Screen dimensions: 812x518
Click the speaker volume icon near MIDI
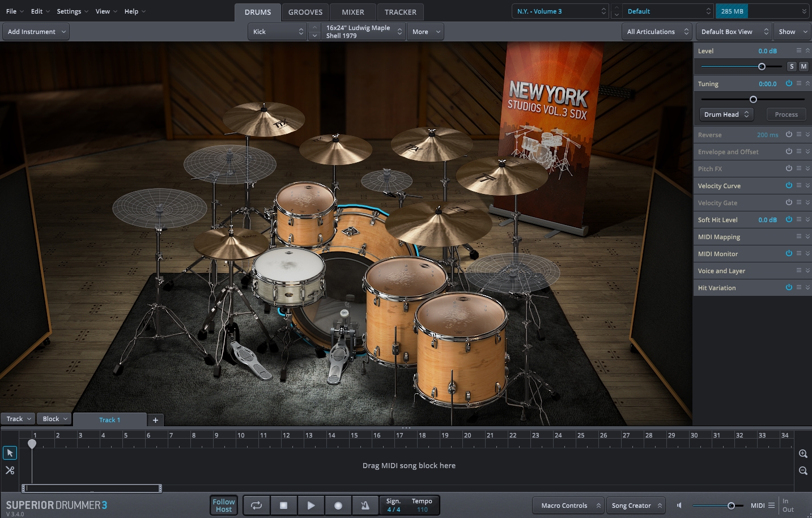click(678, 505)
